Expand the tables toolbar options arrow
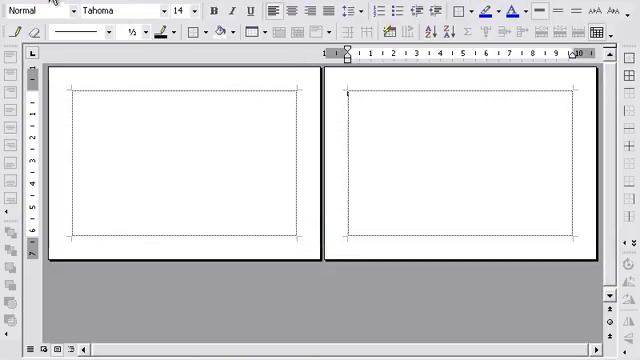 [x=611, y=36]
